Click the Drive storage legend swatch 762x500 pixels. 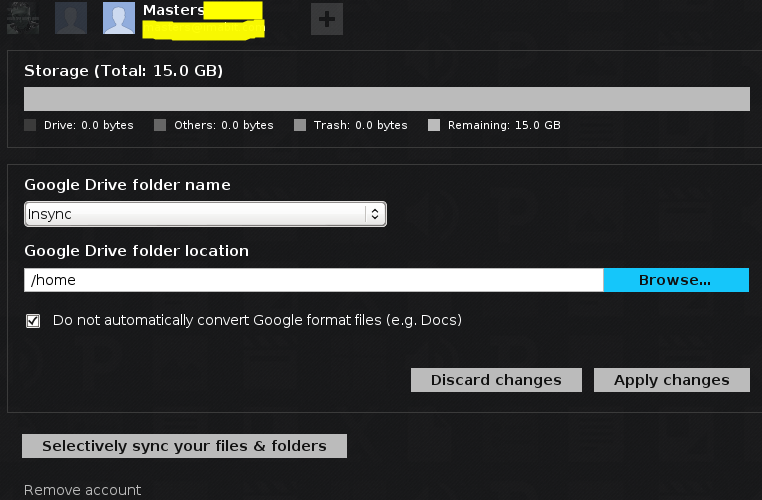pos(30,125)
